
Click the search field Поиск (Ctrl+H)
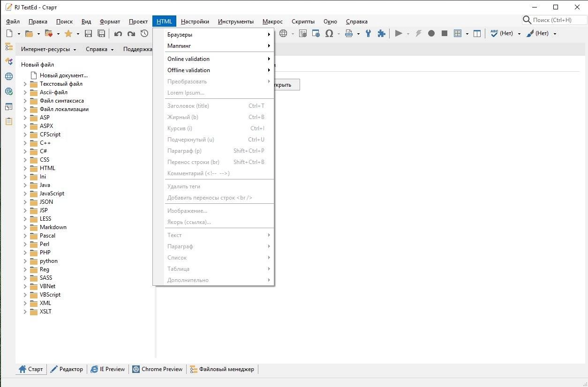[554, 20]
